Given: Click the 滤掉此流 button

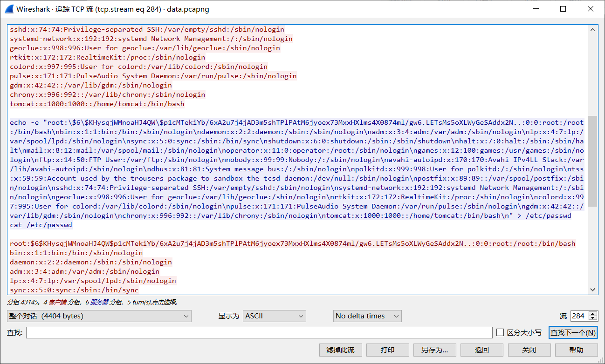Looking at the screenshot, I should (x=340, y=350).
